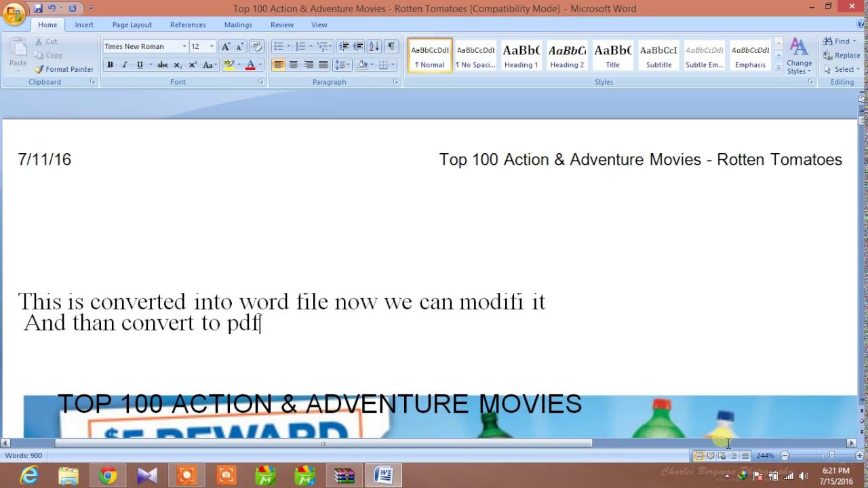Open the Review tab
The height and width of the screenshot is (488, 868).
pyautogui.click(x=282, y=24)
